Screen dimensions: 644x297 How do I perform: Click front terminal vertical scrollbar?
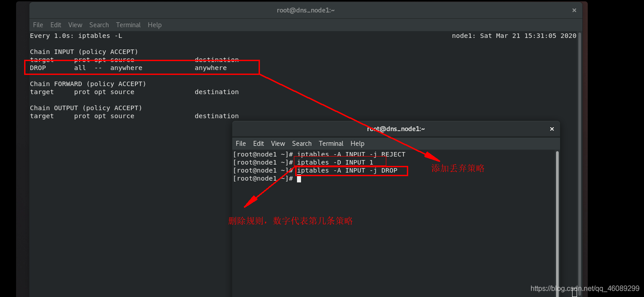point(557,223)
